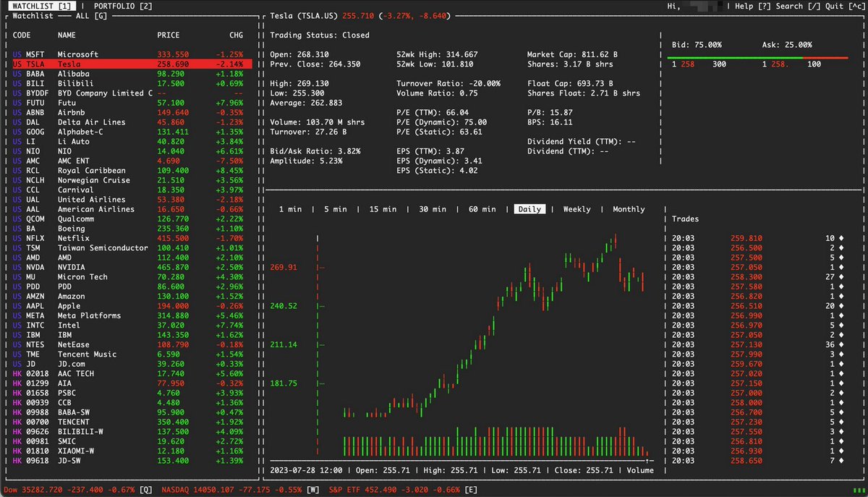The width and height of the screenshot is (868, 497).
Task: Select the LI Li Auto row
Action: pos(132,141)
